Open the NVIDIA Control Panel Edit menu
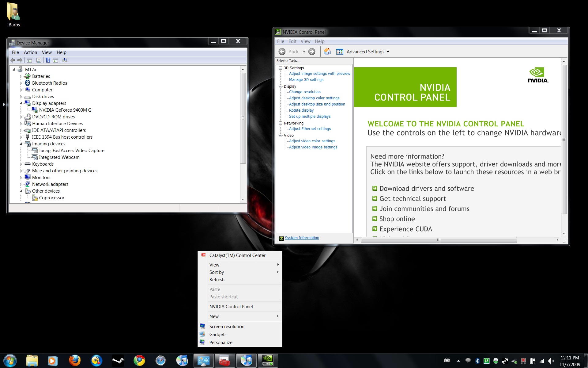The image size is (588, 368). click(292, 41)
